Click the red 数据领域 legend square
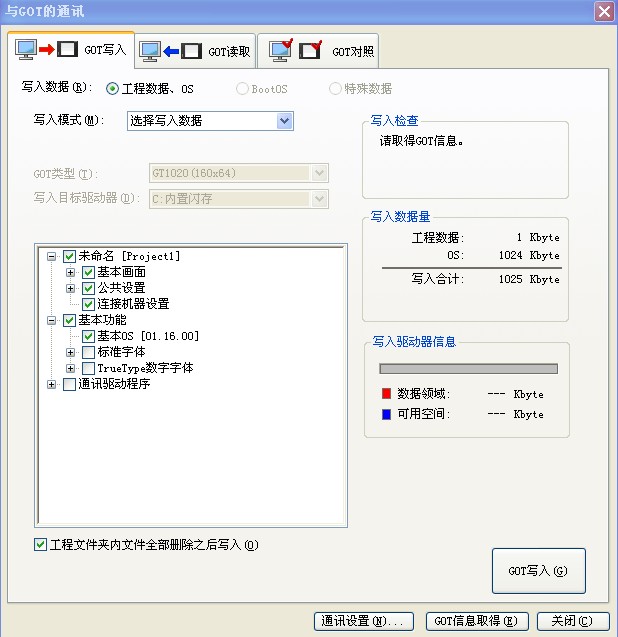Viewport: 618px width, 637px height. [387, 394]
